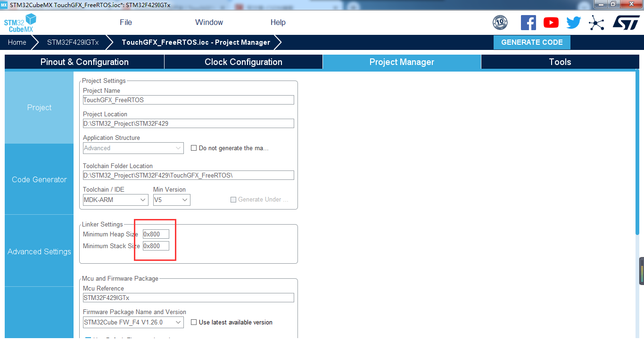Viewport: 644px width, 340px height.
Task: Click the Toolchain Folder Location field
Action: (x=188, y=175)
